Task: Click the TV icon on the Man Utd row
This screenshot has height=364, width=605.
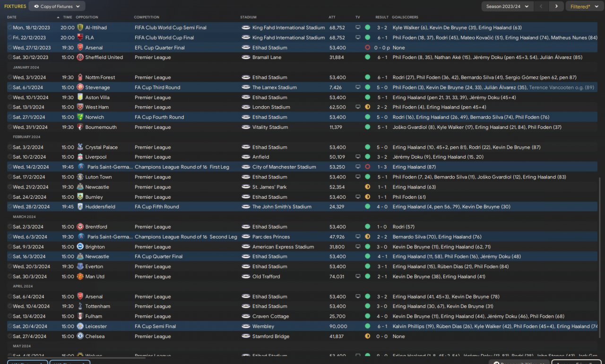Action: tap(358, 277)
